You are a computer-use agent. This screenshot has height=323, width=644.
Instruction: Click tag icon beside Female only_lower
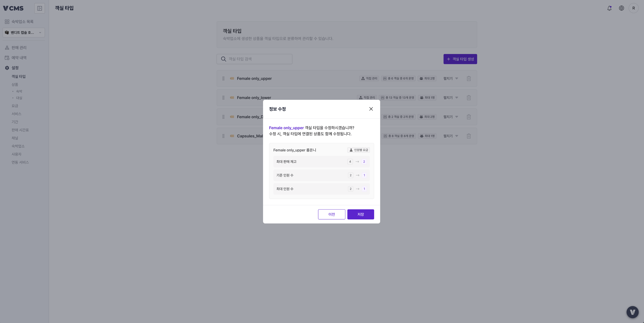[232, 98]
